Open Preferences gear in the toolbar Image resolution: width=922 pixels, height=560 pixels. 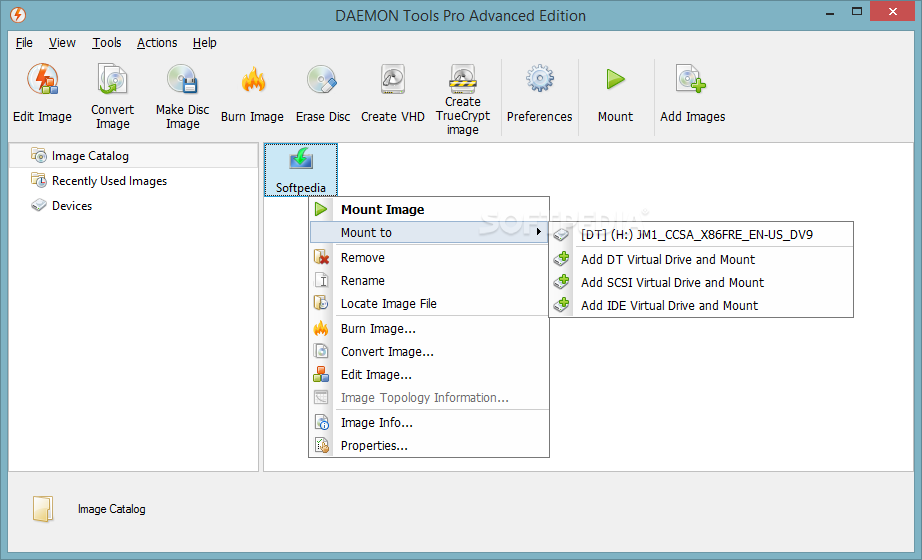pyautogui.click(x=540, y=78)
